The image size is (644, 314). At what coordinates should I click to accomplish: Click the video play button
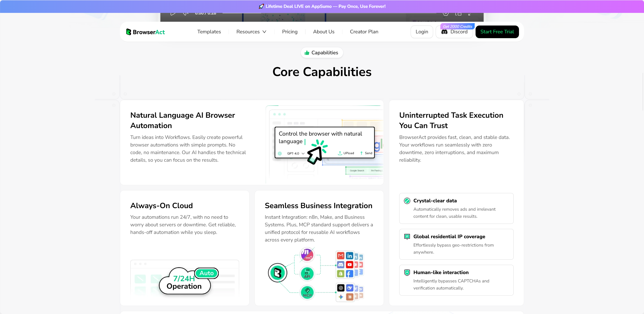click(173, 14)
